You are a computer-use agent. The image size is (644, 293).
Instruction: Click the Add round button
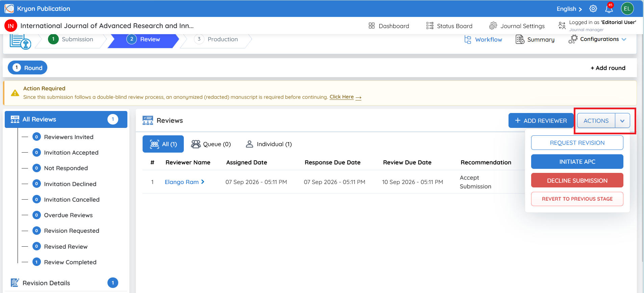tap(608, 68)
